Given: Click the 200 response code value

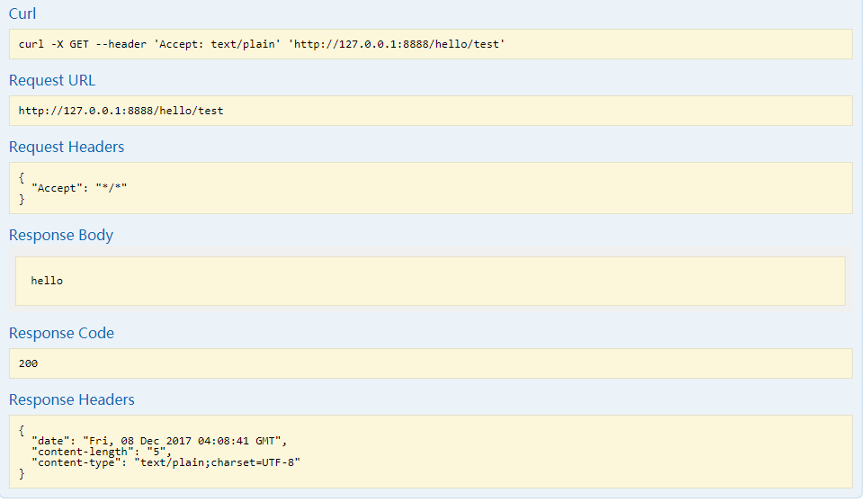Looking at the screenshot, I should pyautogui.click(x=28, y=363).
